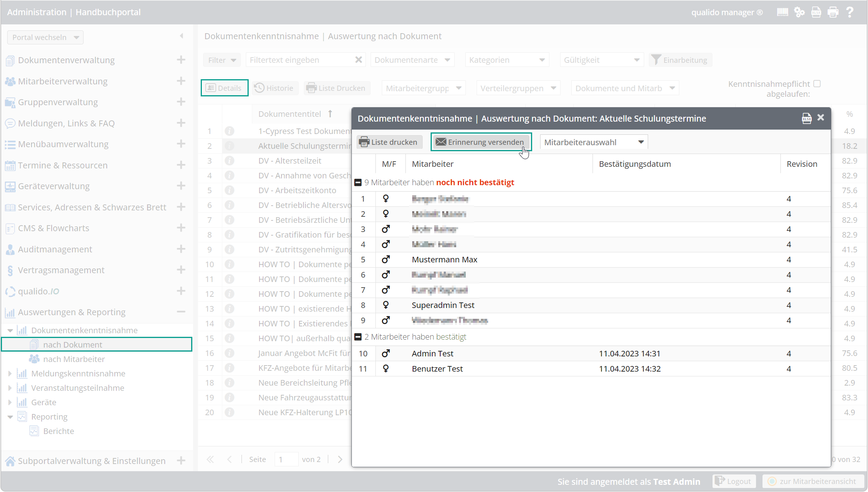Toggle Kenntnisnahmepflicht abgelaufen checkbox
Image resolution: width=868 pixels, height=492 pixels.
coord(817,84)
